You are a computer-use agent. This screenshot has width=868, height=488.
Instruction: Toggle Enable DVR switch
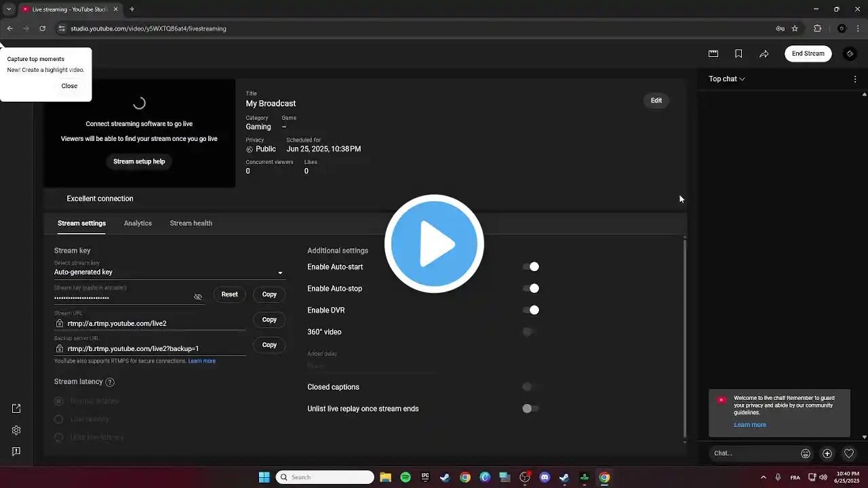(531, 310)
